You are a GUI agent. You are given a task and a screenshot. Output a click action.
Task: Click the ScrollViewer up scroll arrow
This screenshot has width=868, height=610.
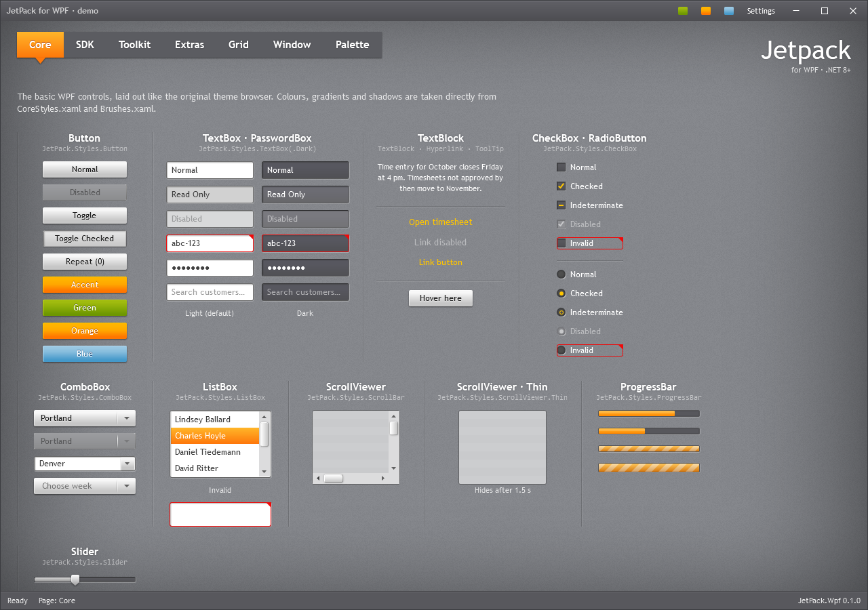393,415
